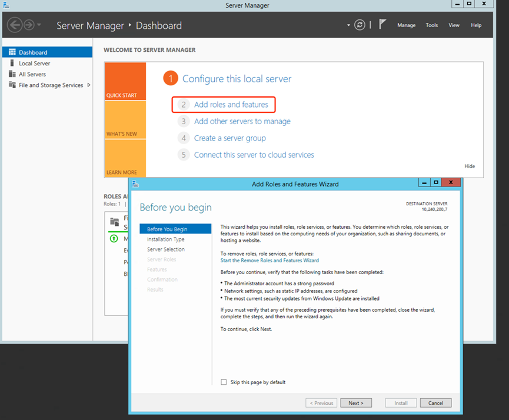This screenshot has width=509, height=420.
Task: Open the Manage menu
Action: pos(407,25)
